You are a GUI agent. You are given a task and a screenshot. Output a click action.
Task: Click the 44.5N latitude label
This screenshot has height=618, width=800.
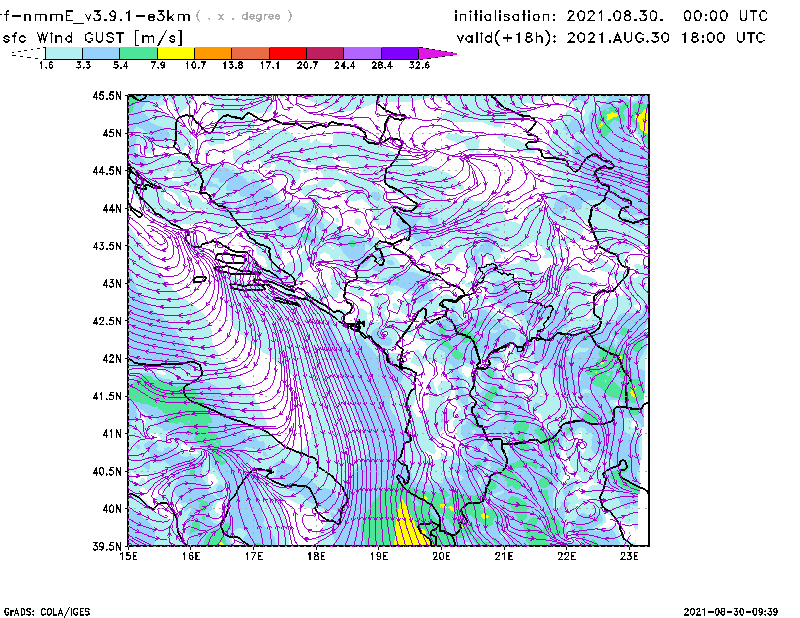(x=107, y=170)
